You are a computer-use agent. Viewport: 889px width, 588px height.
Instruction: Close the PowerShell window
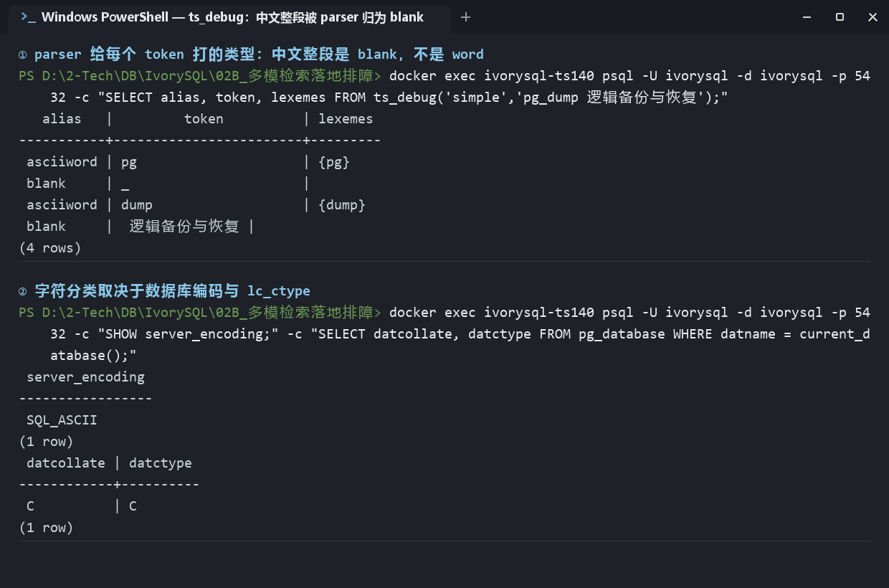873,17
